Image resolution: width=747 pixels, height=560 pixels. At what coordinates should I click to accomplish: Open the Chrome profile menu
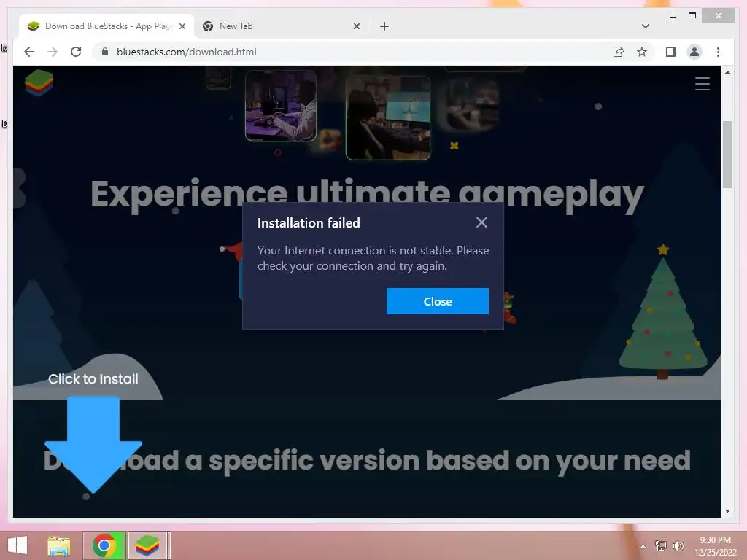(694, 52)
